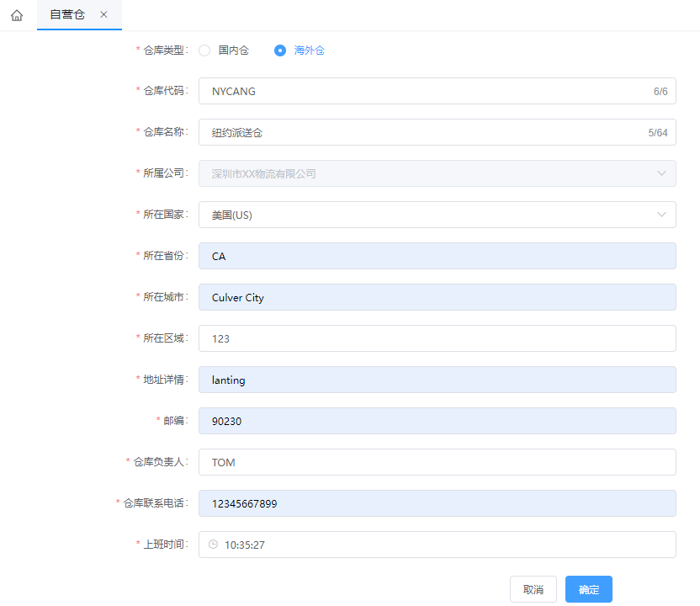Edit the 邮编 field 90230
Image resolution: width=700 pixels, height=606 pixels.
pos(437,421)
